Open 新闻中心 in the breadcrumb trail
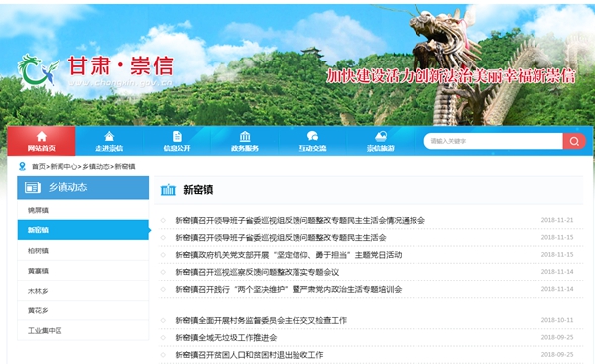The width and height of the screenshot is (595, 364). (x=63, y=167)
